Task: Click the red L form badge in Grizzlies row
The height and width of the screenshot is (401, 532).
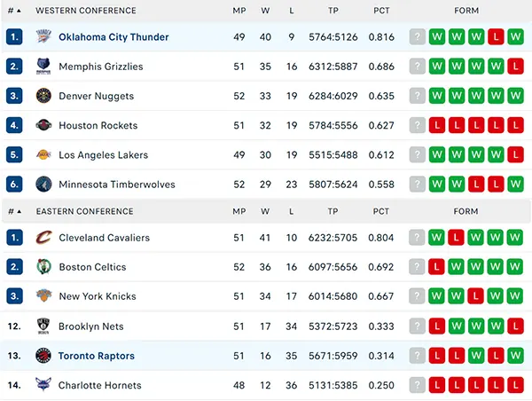Action: (x=515, y=67)
